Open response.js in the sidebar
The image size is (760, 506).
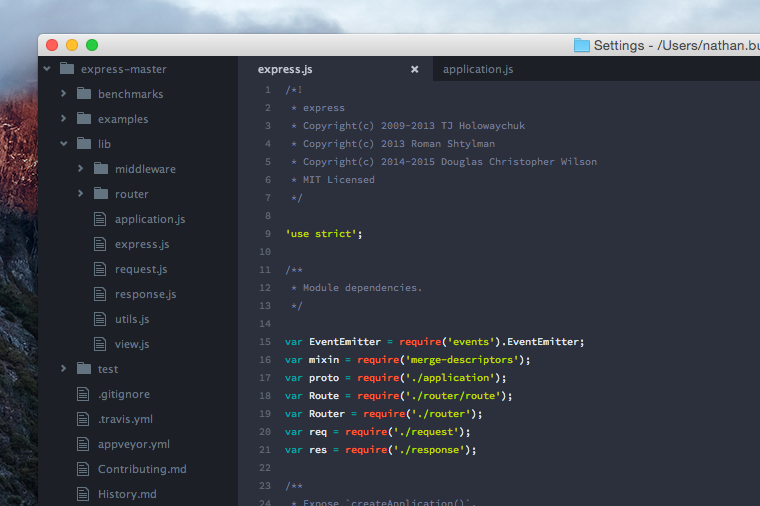pos(145,294)
